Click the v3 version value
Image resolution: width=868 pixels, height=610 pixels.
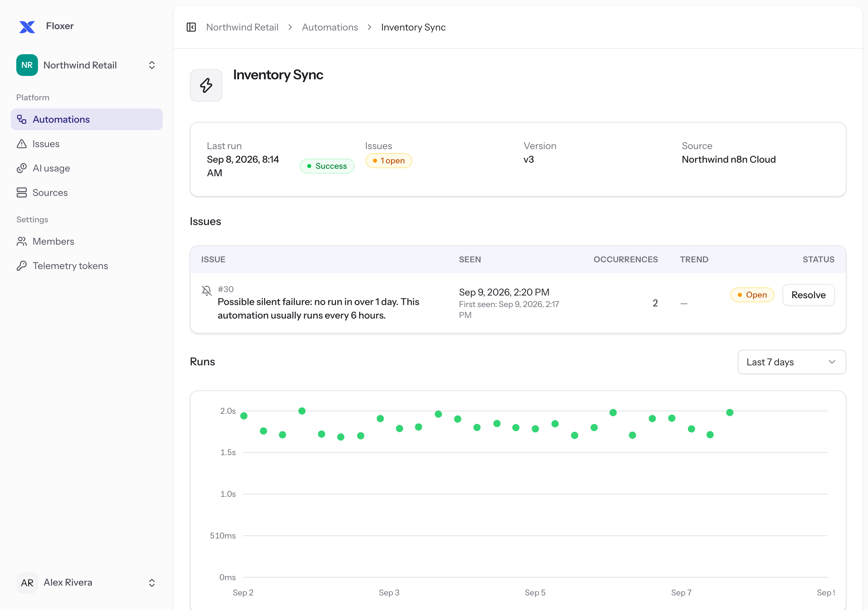click(529, 160)
